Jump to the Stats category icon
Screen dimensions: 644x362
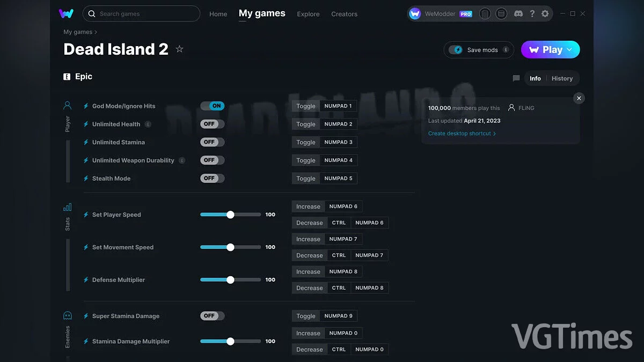click(x=68, y=208)
